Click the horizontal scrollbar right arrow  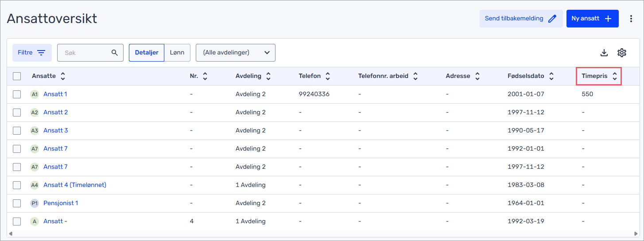tap(636, 233)
